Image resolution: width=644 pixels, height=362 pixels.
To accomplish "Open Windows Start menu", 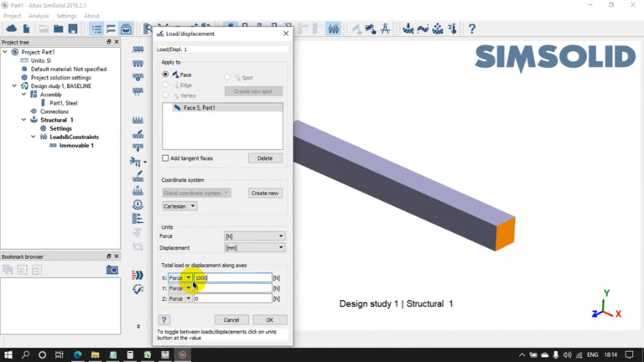I will (8, 354).
